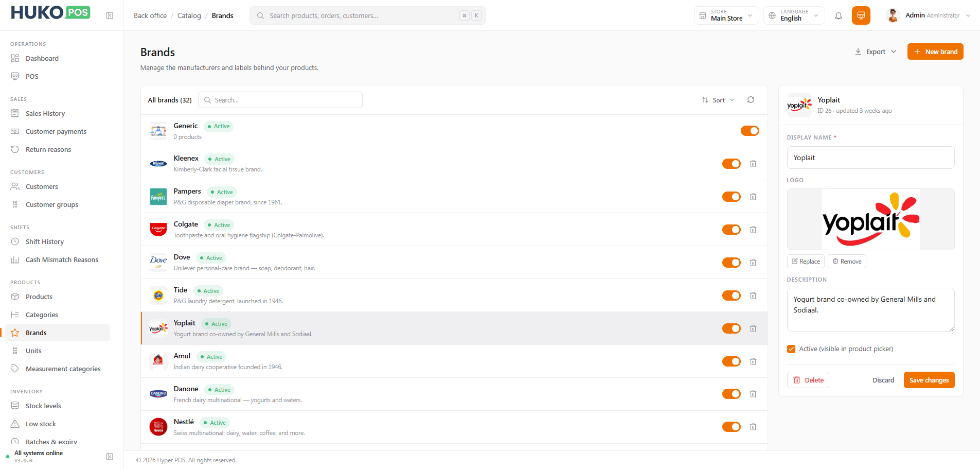This screenshot has width=980, height=469.
Task: Click the Back office breadcrumb
Action: pyautogui.click(x=150, y=15)
